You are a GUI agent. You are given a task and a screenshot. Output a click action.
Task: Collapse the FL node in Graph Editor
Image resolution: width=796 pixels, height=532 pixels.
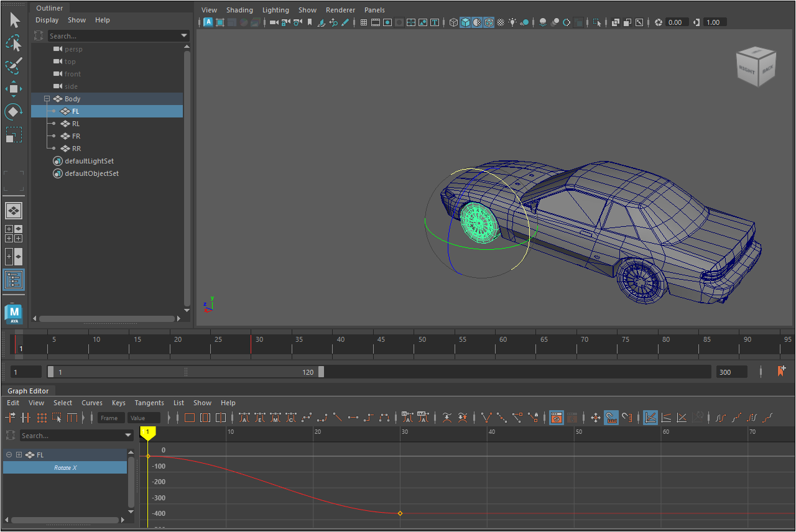tap(9, 455)
